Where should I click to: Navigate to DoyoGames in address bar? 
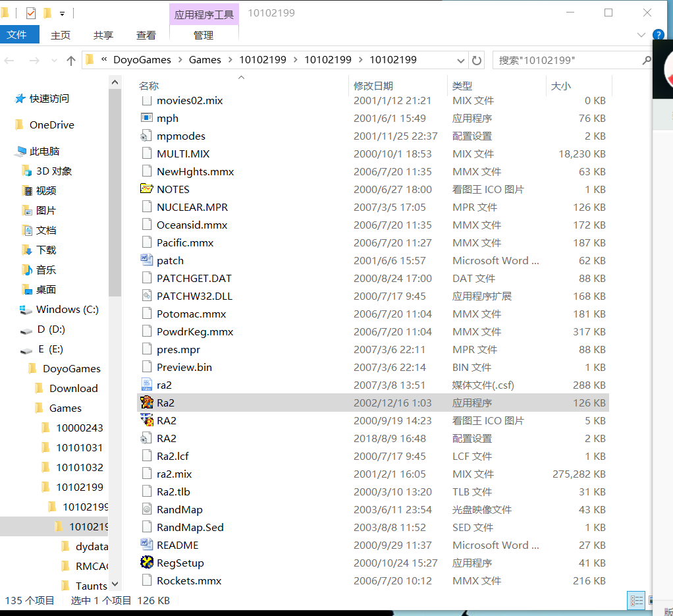click(142, 60)
